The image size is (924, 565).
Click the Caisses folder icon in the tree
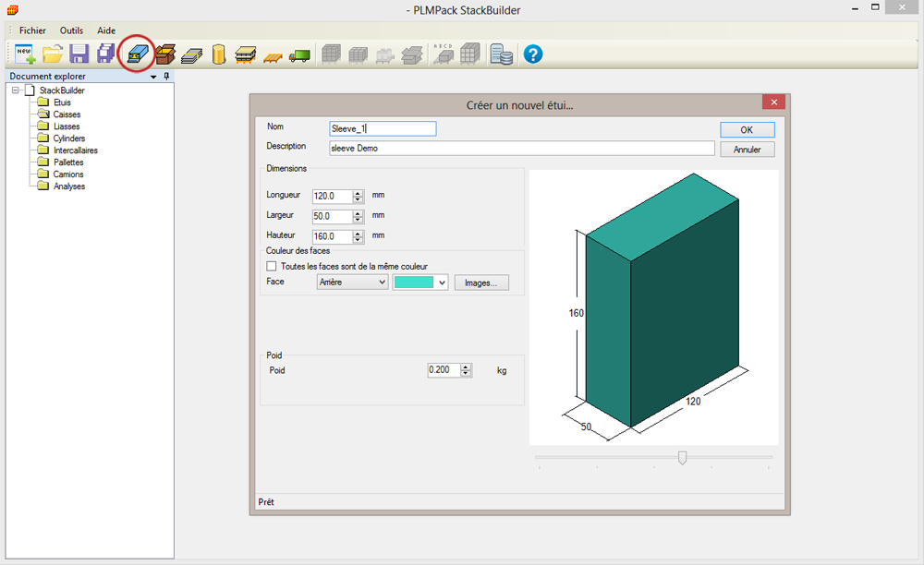tap(43, 114)
